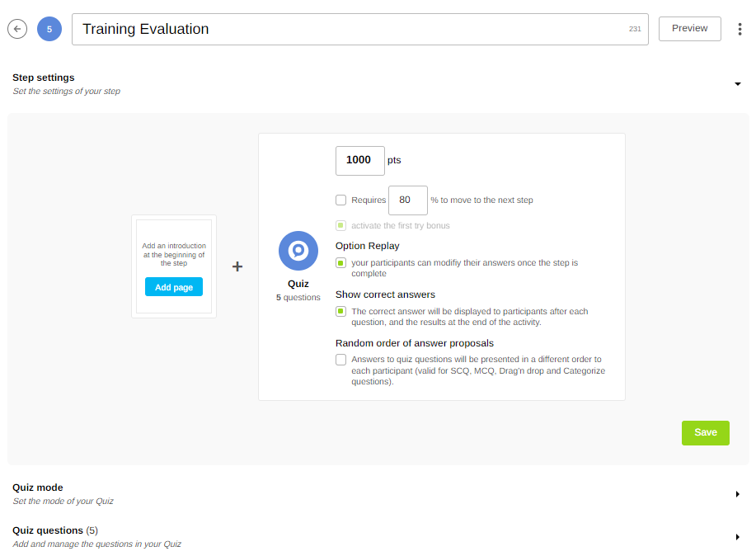Click the blue step number 5 badge

click(x=49, y=29)
